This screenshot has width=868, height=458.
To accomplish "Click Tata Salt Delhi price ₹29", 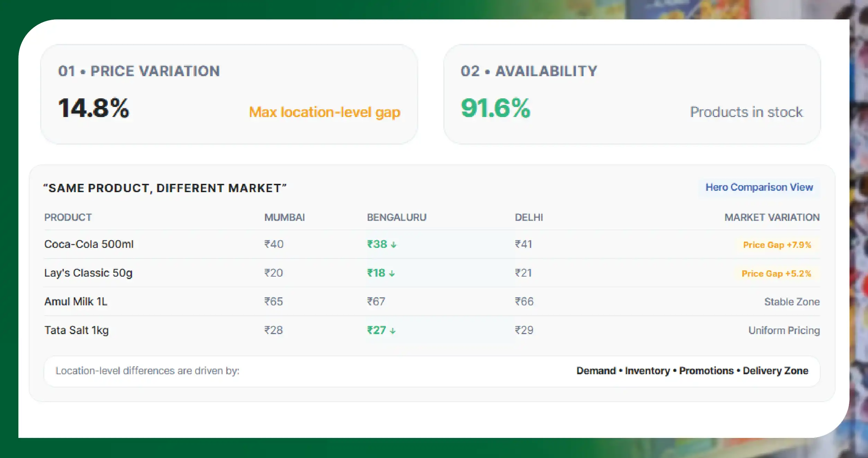I will click(x=524, y=330).
